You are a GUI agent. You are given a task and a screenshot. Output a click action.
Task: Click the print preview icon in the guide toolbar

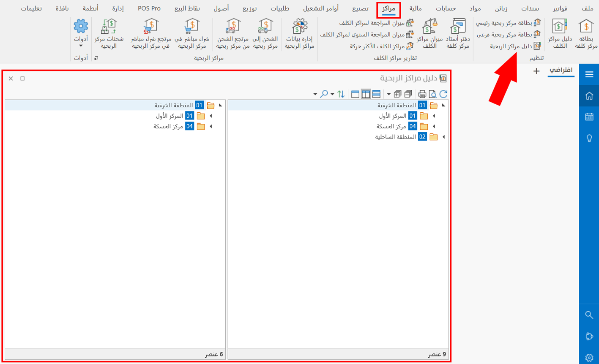(432, 94)
